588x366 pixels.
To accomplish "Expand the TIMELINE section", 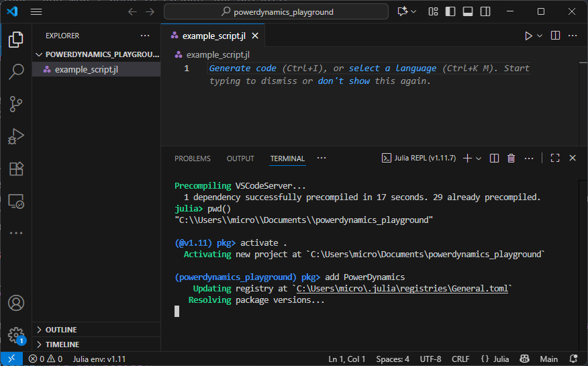I will coord(62,345).
